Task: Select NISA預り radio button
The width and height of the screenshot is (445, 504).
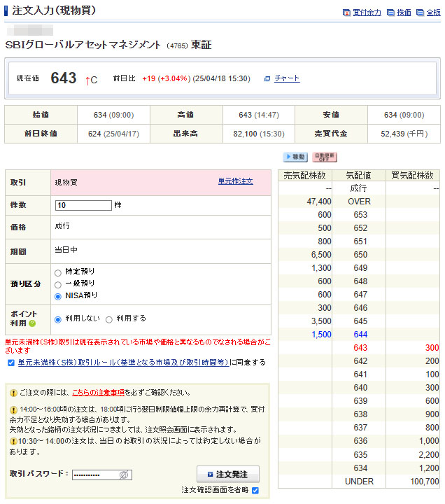Action: (x=57, y=296)
